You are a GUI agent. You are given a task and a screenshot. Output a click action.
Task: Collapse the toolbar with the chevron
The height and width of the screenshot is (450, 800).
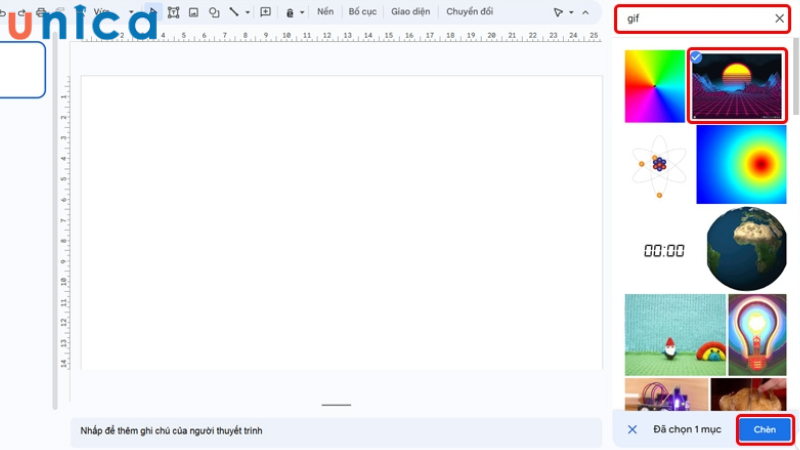(586, 12)
